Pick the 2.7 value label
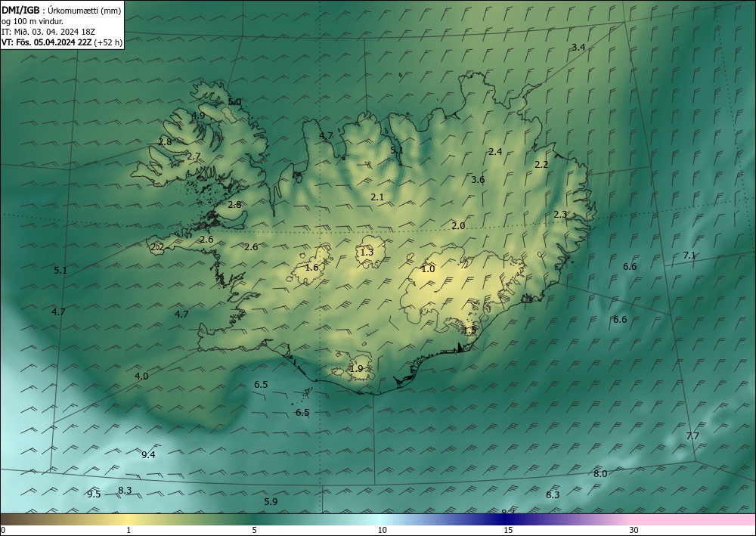 194,156
